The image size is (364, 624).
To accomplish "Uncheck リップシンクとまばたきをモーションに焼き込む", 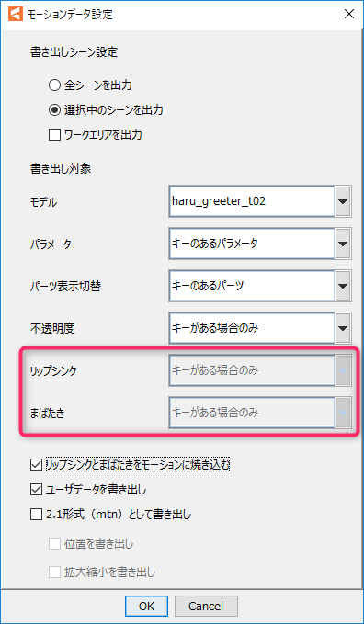I will [36, 464].
